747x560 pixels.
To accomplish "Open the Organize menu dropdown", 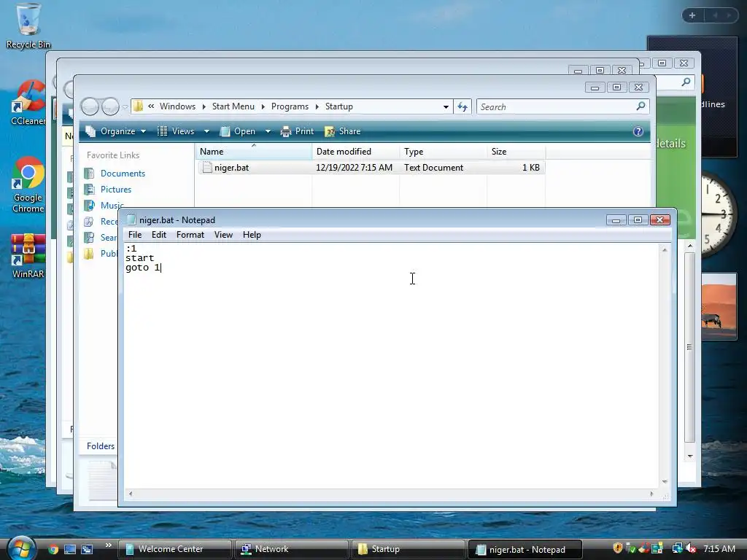I will coord(116,131).
